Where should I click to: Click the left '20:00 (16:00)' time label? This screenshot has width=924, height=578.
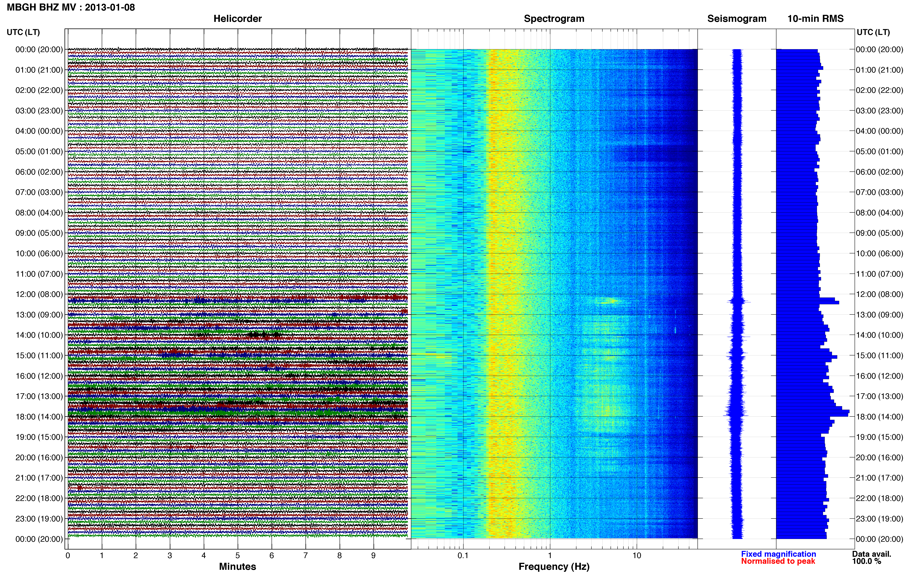pos(39,458)
